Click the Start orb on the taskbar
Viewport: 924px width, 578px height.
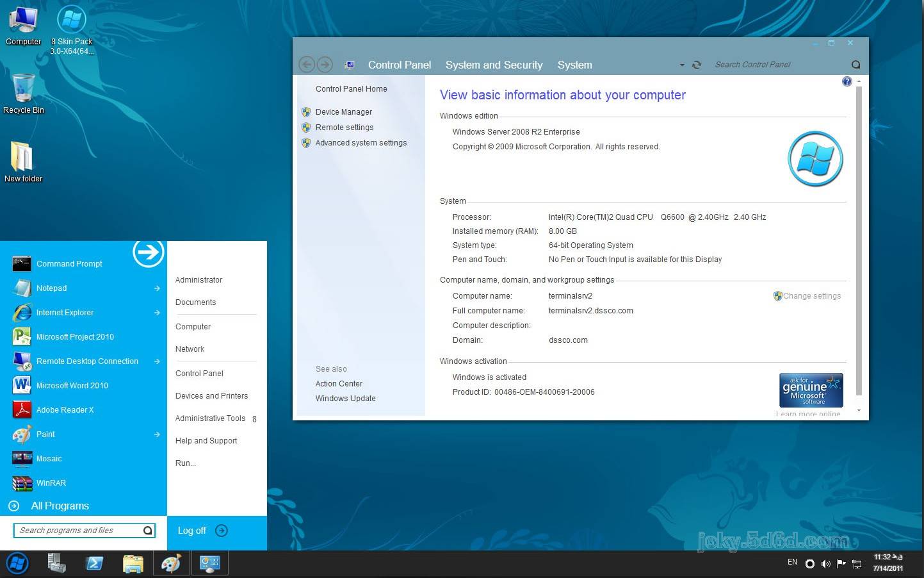click(x=17, y=564)
